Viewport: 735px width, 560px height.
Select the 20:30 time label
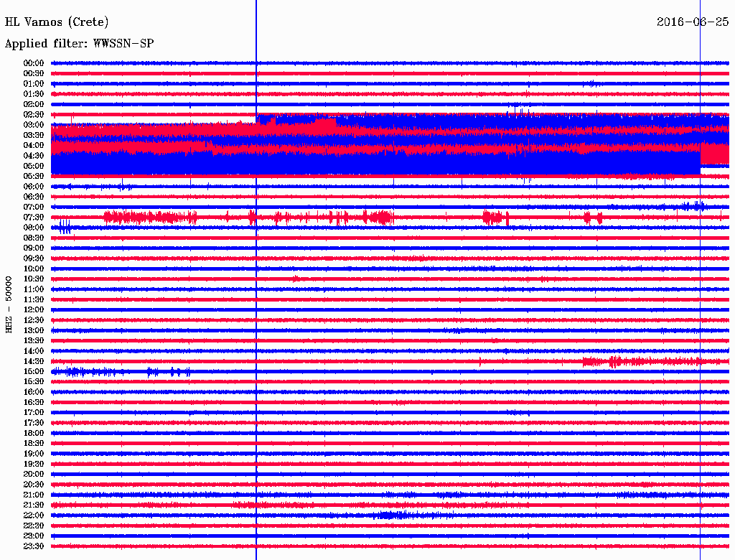[34, 485]
